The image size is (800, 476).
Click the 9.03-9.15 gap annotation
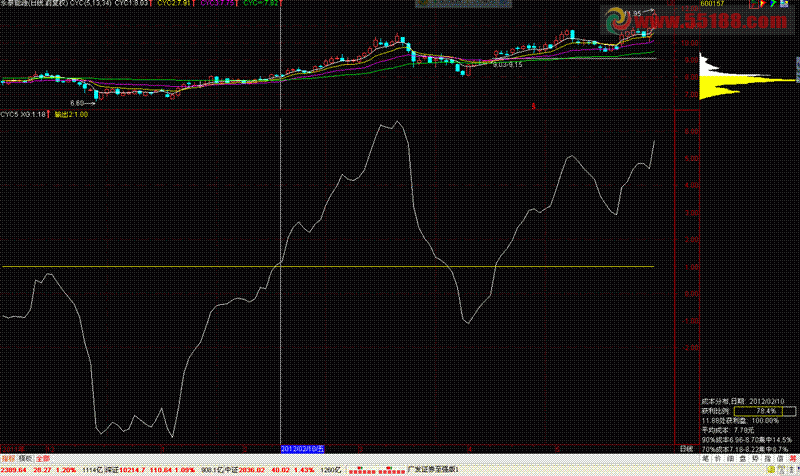coord(507,65)
